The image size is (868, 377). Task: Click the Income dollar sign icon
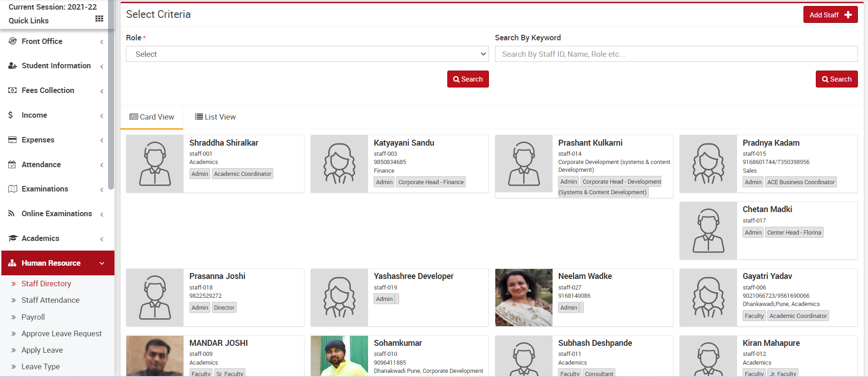click(11, 115)
